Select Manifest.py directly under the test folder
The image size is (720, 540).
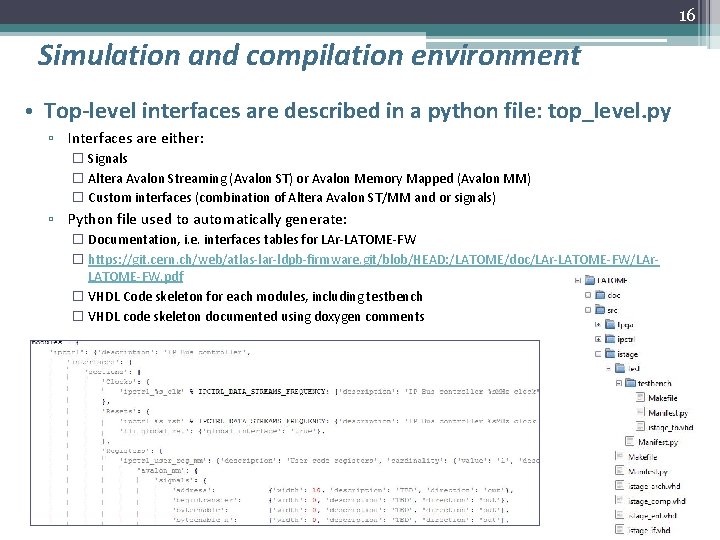658,442
